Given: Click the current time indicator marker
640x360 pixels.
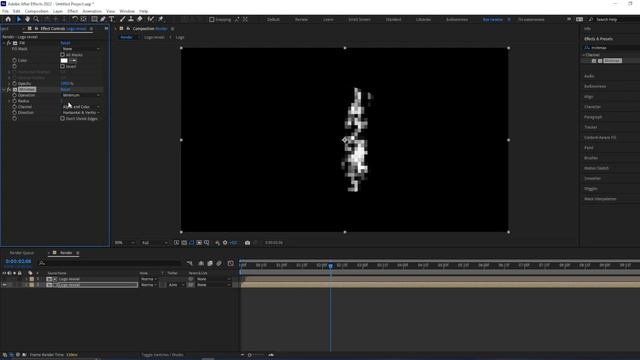Looking at the screenshot, I should (331, 266).
